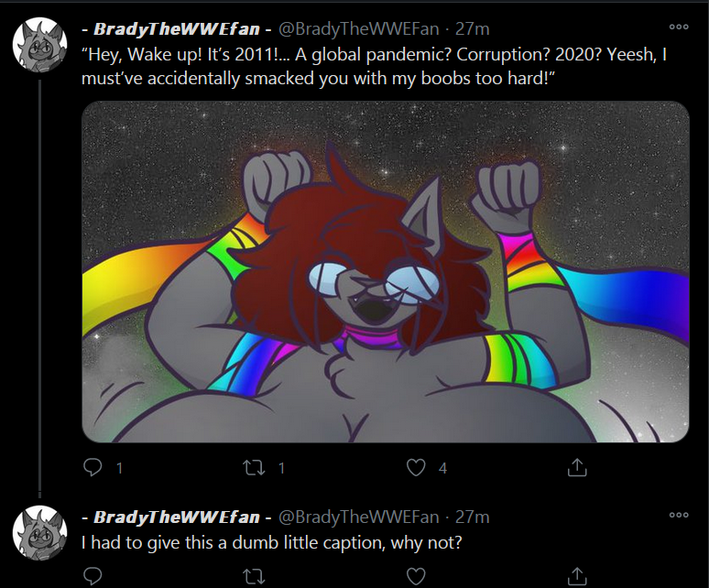
Task: Open the BradyTheWWEfan display name on second tweet
Action: 177,517
